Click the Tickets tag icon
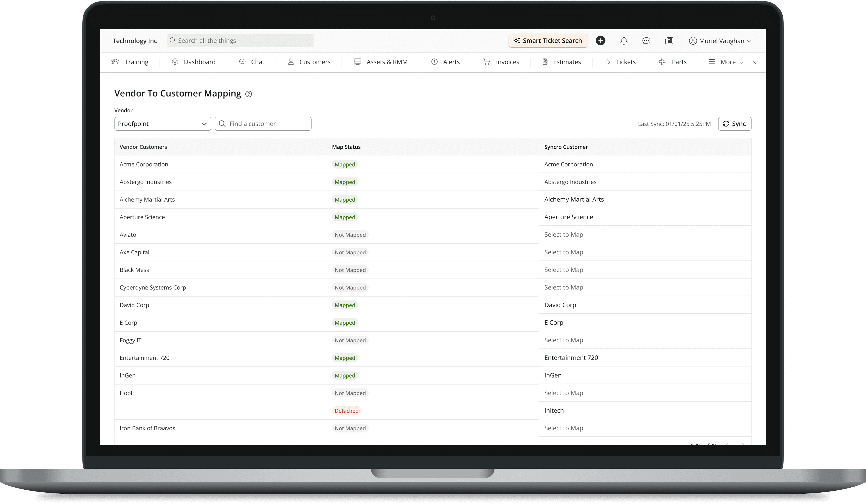Screen dimensions: 866x504 tap(607, 62)
